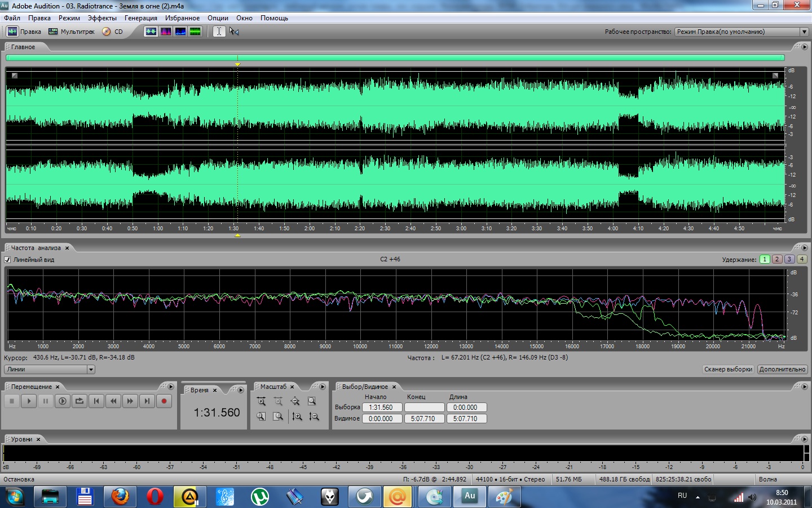Zoom out vertically icon
812x508 pixels.
(314, 417)
